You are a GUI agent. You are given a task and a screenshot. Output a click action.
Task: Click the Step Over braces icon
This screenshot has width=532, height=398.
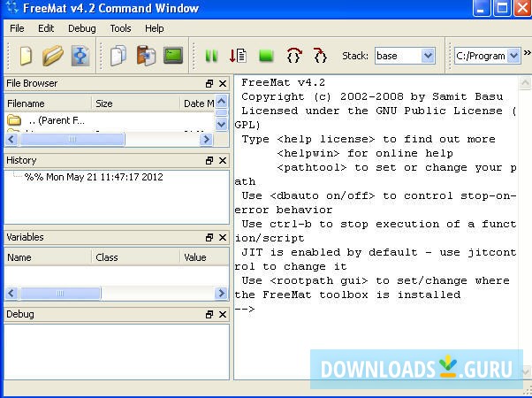[x=293, y=56]
